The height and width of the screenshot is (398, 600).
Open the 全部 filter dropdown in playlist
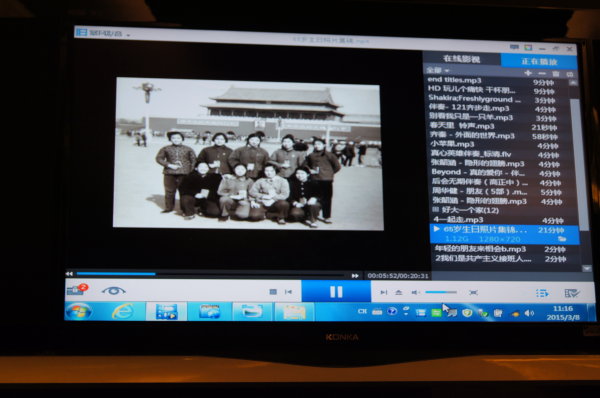point(438,70)
